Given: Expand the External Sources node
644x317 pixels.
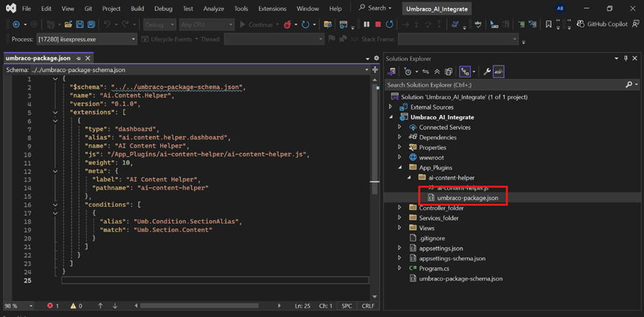Looking at the screenshot, I should 391,107.
